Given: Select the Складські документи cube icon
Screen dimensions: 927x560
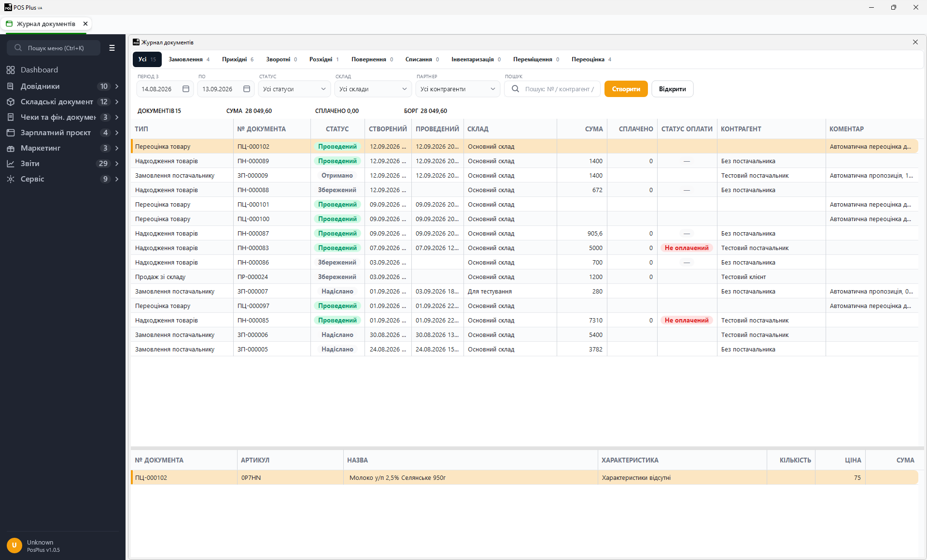Looking at the screenshot, I should (11, 102).
